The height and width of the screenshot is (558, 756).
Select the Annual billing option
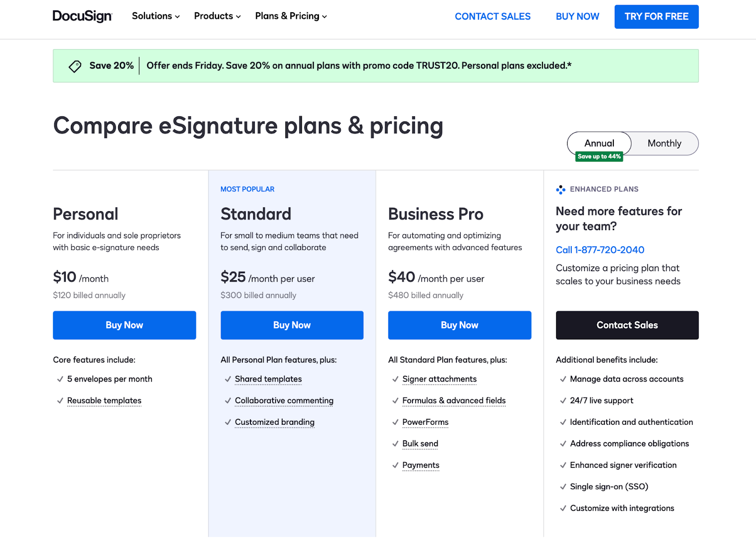click(x=599, y=143)
